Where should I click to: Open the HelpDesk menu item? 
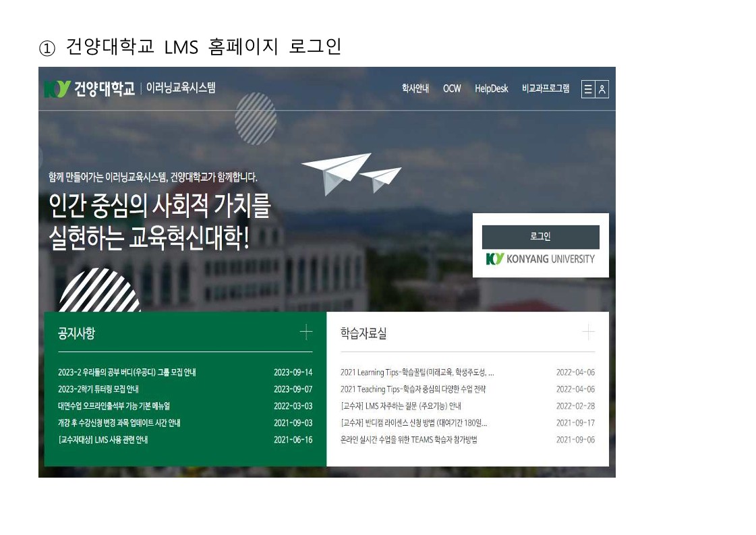491,88
